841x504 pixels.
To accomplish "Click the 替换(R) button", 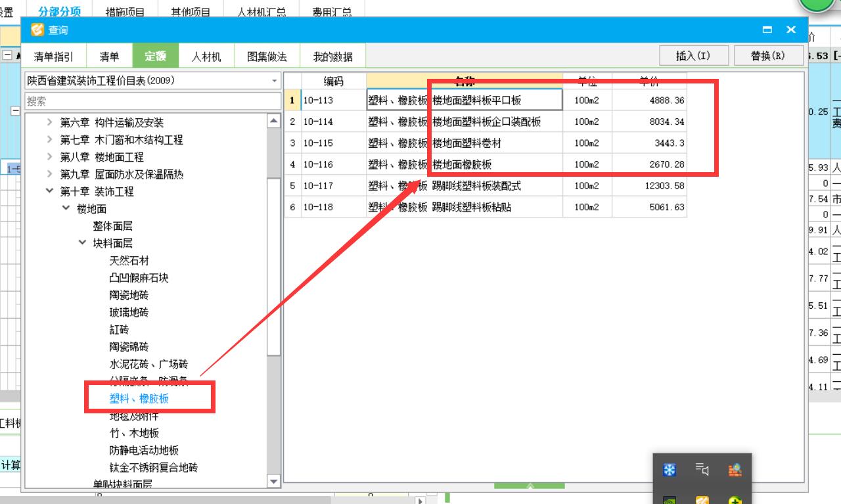I will click(767, 56).
